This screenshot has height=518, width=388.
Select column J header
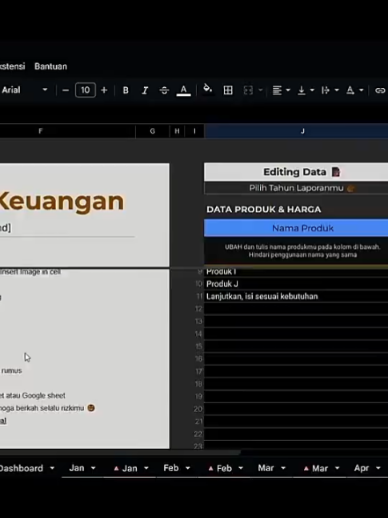tap(296, 131)
